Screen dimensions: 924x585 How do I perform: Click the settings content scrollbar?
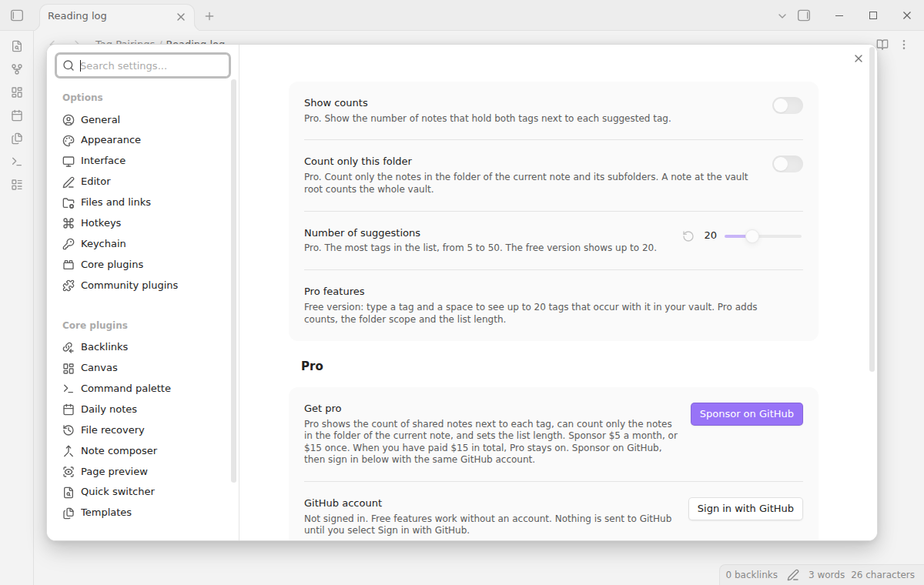(x=872, y=209)
